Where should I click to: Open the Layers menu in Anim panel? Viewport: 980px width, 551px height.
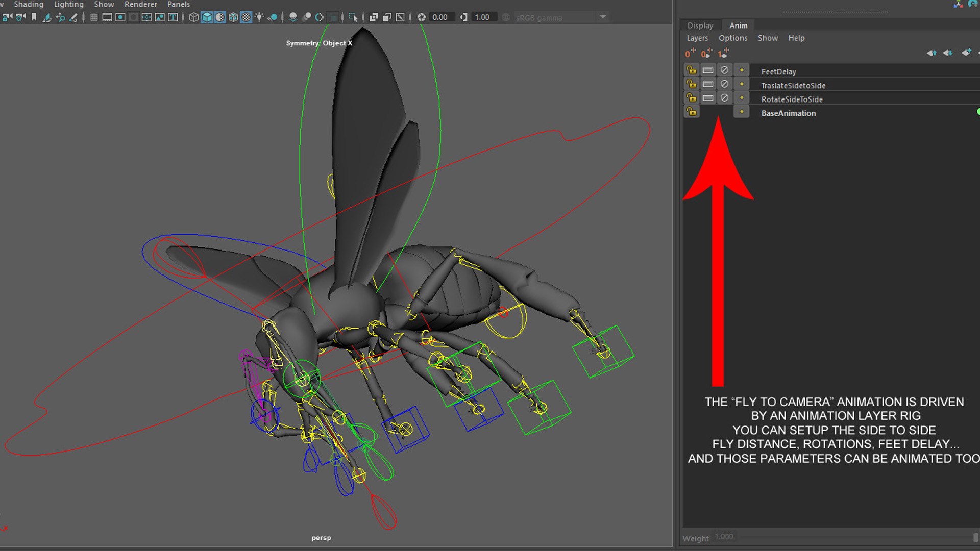697,38
